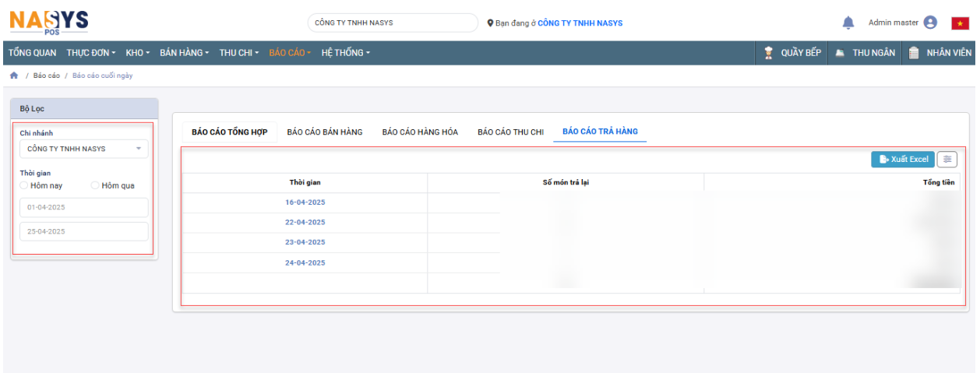Click the Vietnamese flag language icon

[x=960, y=23]
